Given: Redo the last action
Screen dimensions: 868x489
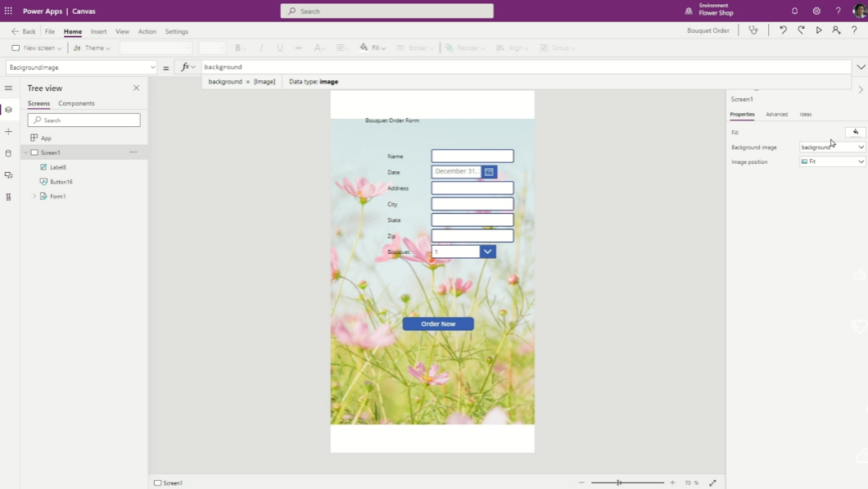Looking at the screenshot, I should (x=801, y=30).
